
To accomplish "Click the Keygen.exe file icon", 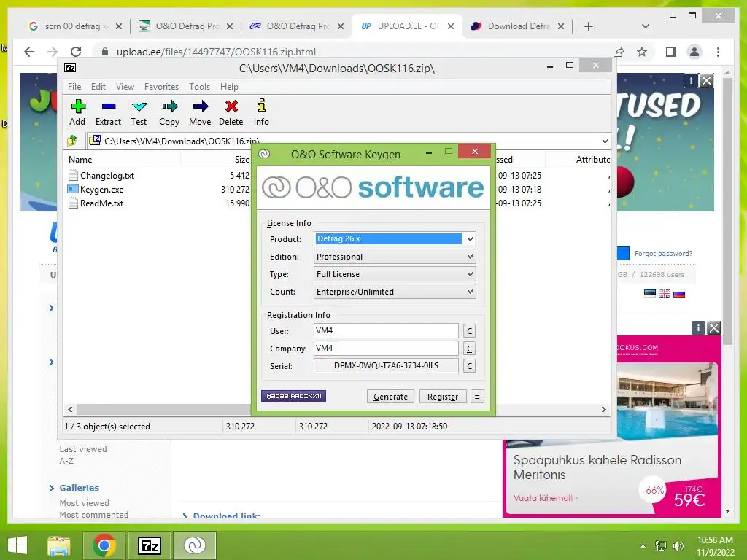I will (73, 189).
